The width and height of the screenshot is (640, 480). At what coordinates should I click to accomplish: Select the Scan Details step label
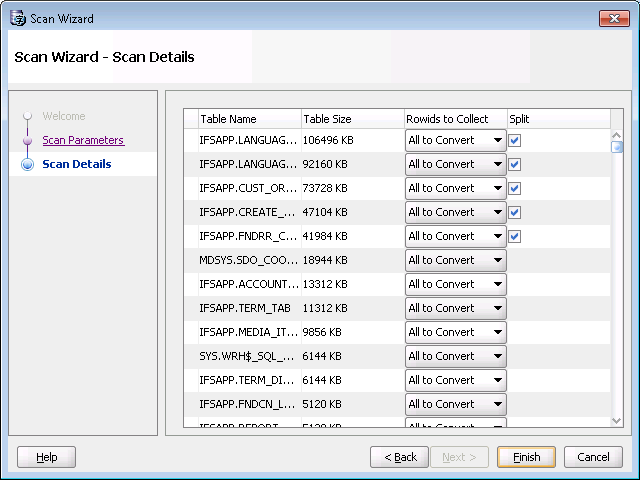[77, 164]
